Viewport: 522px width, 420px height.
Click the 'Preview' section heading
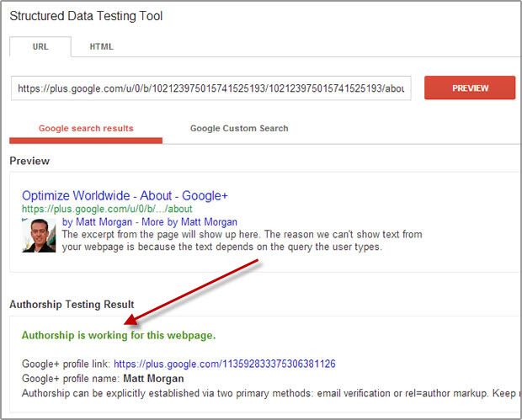pyautogui.click(x=29, y=161)
